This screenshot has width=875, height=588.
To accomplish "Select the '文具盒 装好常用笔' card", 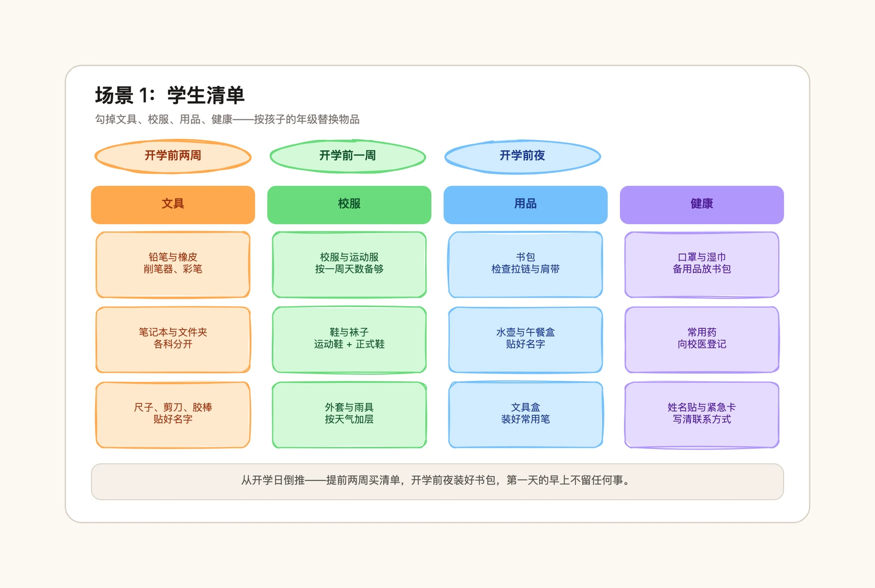I will click(x=526, y=415).
